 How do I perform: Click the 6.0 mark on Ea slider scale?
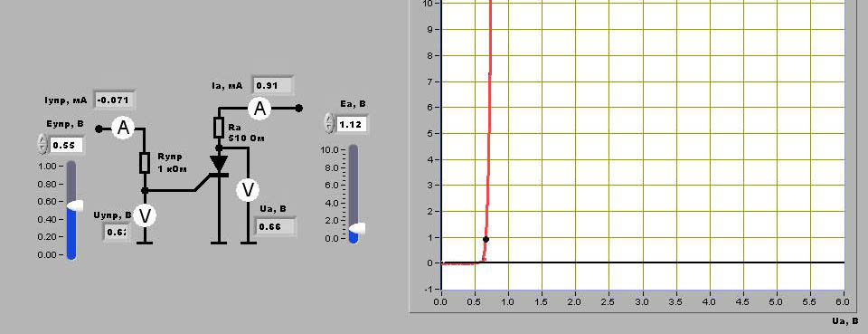click(x=332, y=185)
